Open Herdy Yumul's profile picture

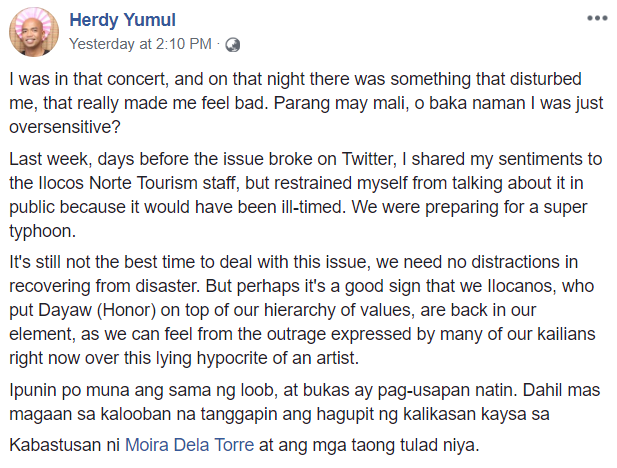(x=34, y=32)
